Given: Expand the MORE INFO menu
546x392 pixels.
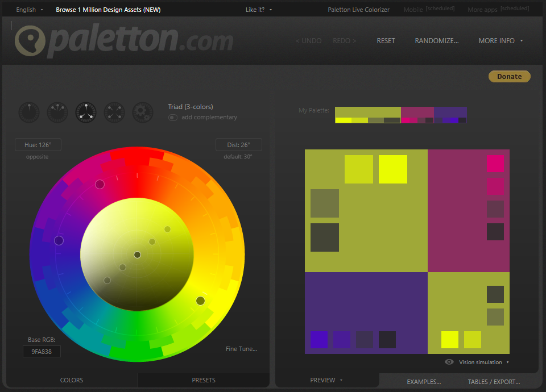Looking at the screenshot, I should (500, 41).
